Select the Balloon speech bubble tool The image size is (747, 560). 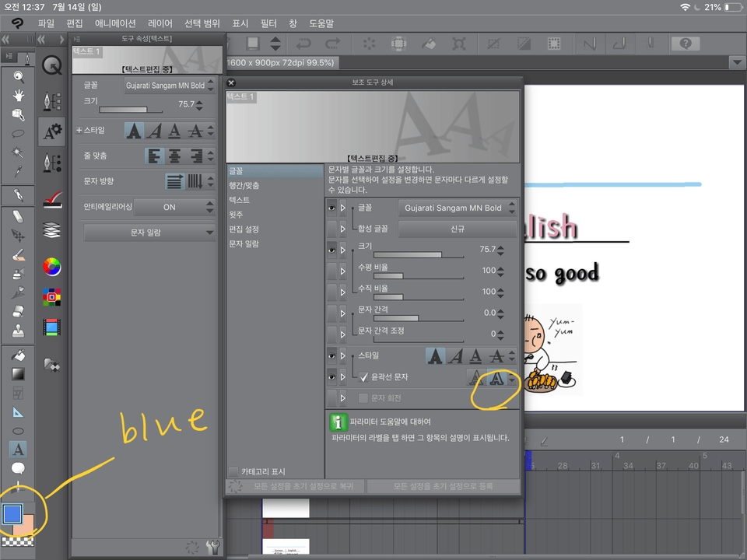click(x=19, y=468)
